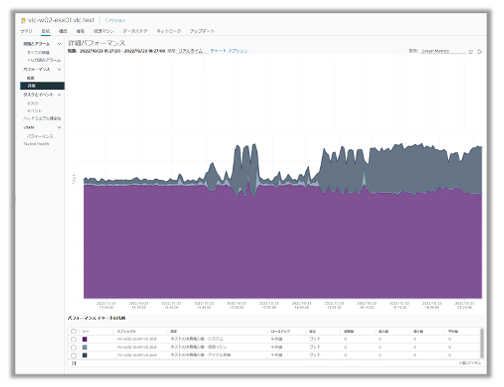Click the チャートオプション (Chart Options) link
The image size is (504, 387).
click(229, 51)
